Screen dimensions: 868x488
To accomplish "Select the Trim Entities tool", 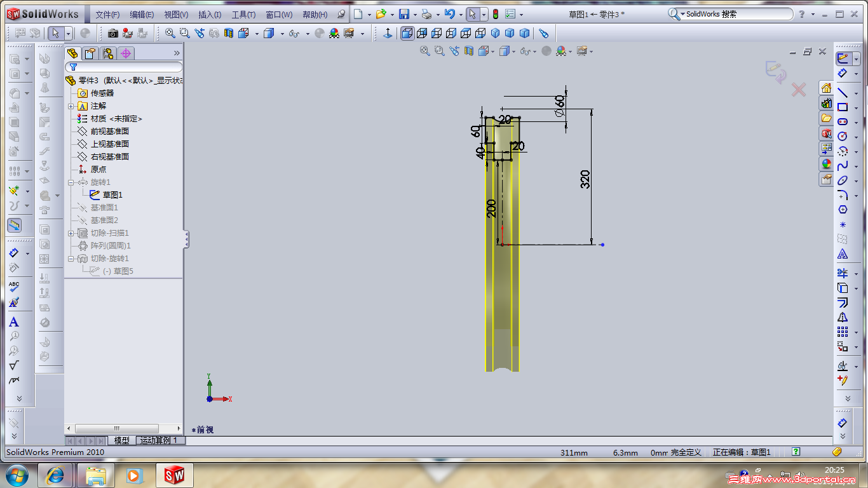I will click(843, 273).
